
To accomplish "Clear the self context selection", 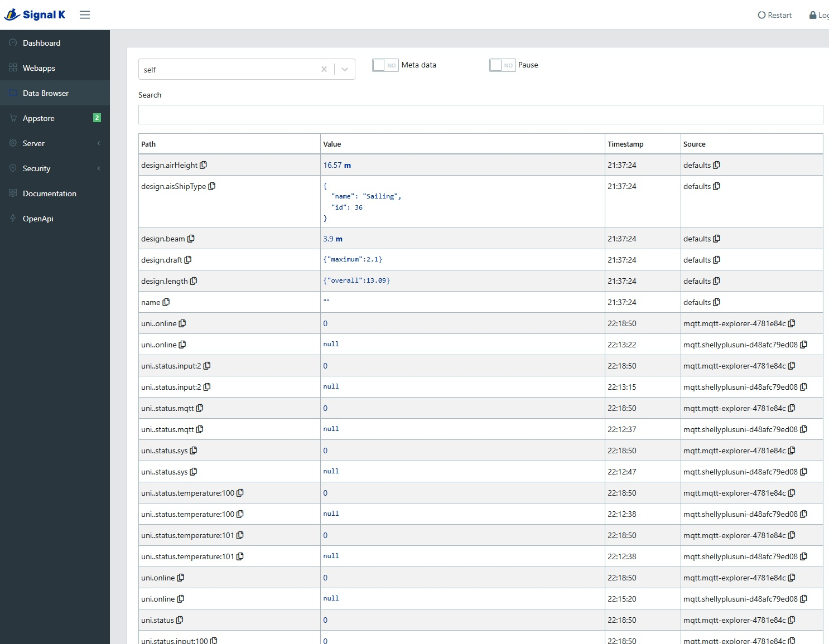I will pos(324,69).
